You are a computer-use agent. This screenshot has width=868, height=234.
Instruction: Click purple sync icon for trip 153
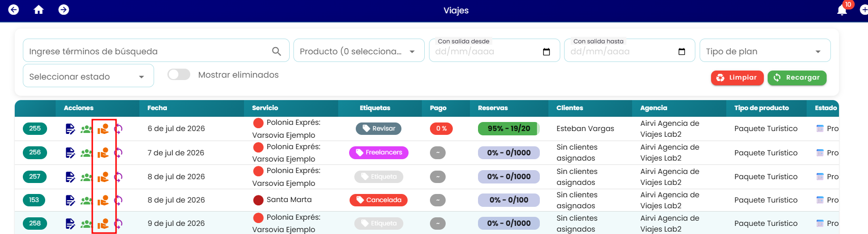(118, 200)
